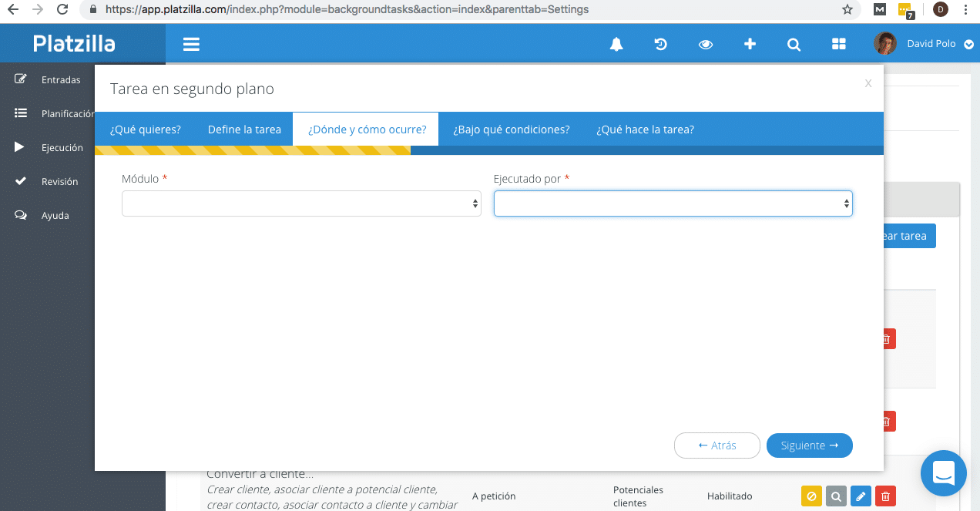Open the chat support bubble
Viewport: 980px width, 511px height.
tap(943, 472)
